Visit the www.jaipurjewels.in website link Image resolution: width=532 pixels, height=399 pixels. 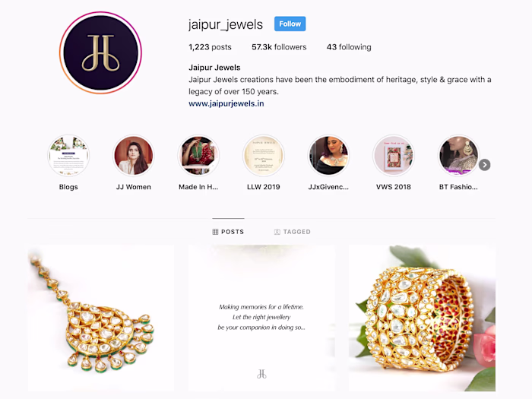coord(226,103)
